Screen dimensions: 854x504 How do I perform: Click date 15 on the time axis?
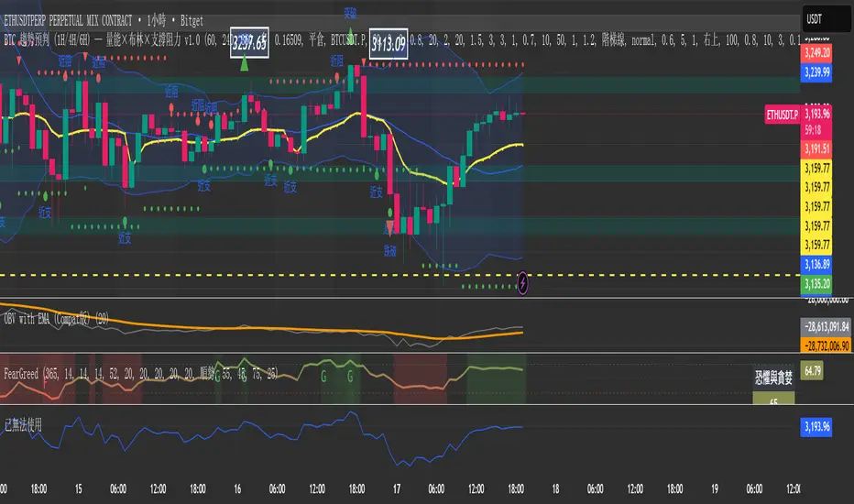(79, 488)
